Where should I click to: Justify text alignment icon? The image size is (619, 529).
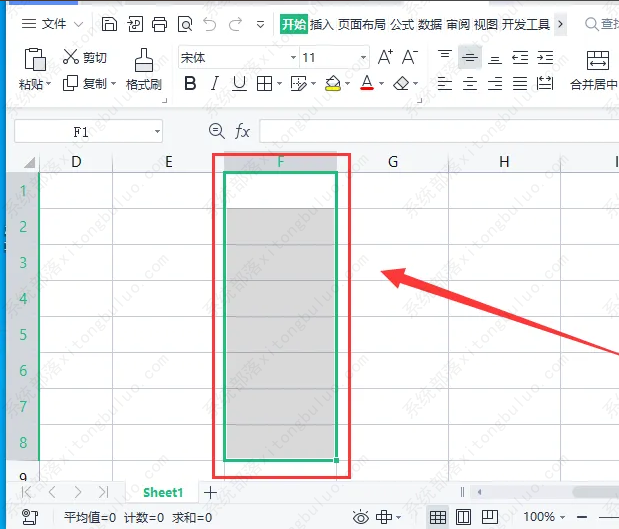pos(520,83)
